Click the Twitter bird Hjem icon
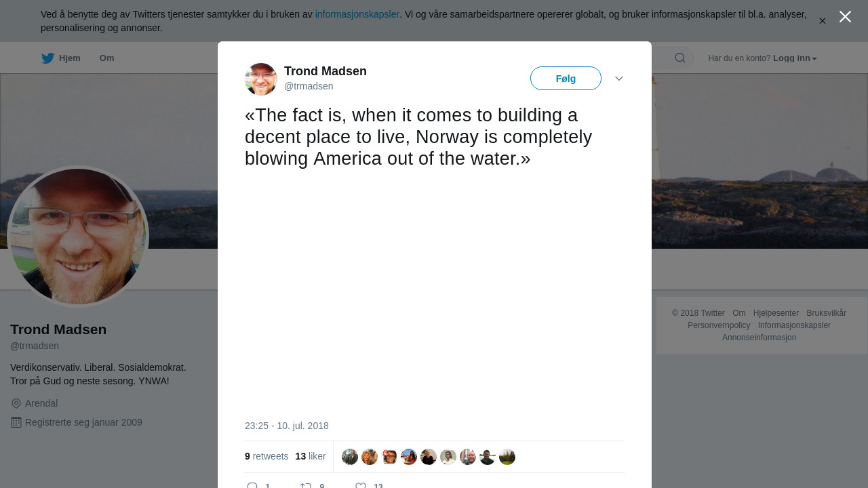 pos(47,58)
